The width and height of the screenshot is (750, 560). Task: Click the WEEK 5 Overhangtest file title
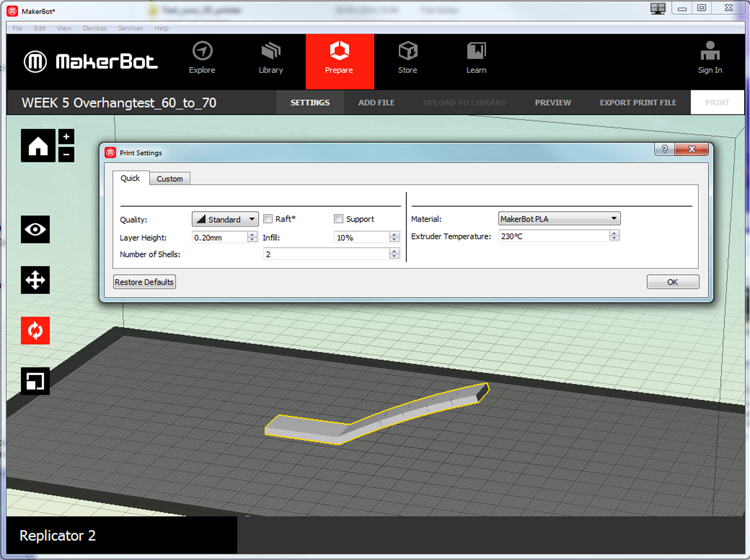119,103
